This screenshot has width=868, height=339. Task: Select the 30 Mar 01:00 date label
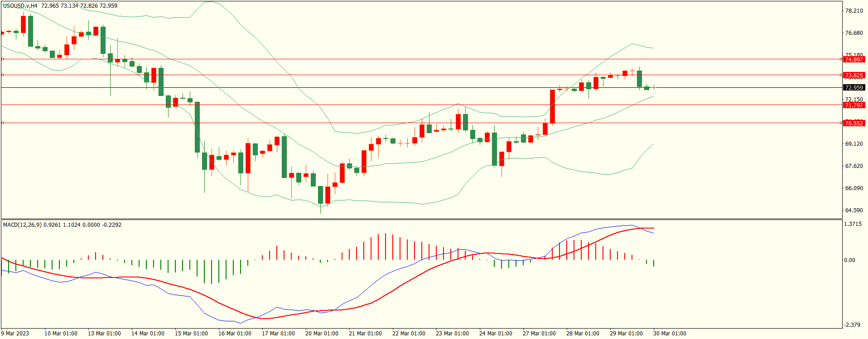[x=670, y=334]
